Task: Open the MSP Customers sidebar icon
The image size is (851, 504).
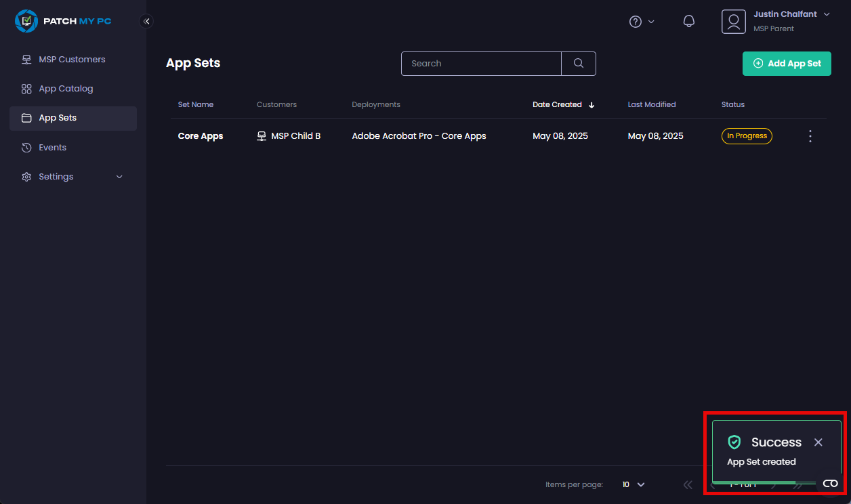Action: (x=26, y=59)
